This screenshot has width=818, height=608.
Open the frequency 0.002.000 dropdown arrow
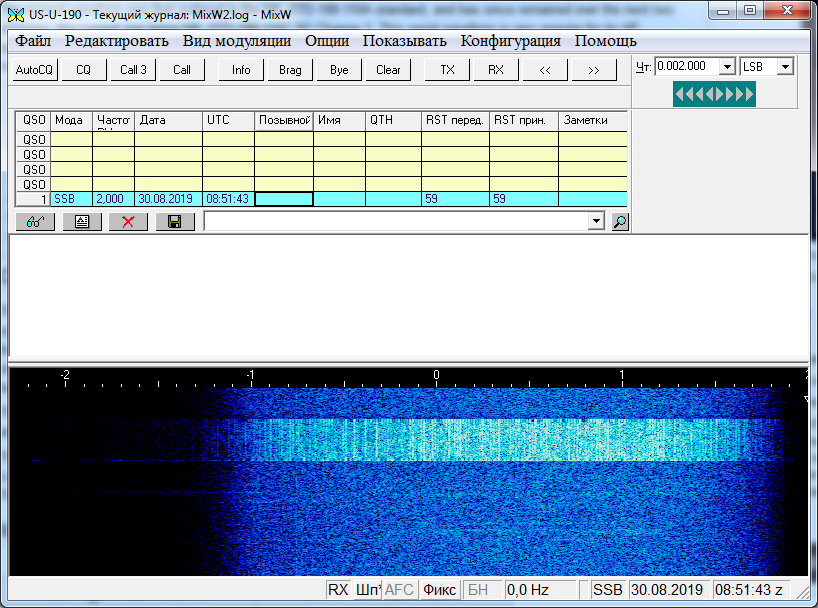click(727, 66)
